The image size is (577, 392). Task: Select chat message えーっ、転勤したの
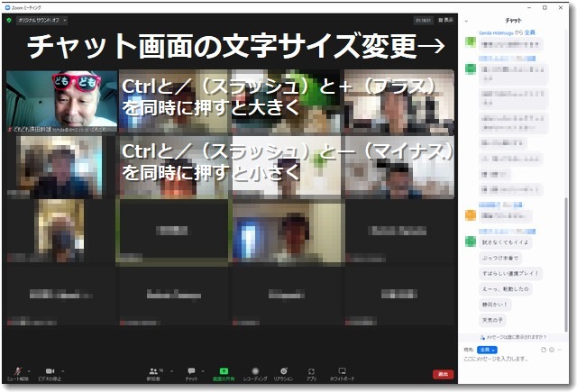(x=505, y=289)
